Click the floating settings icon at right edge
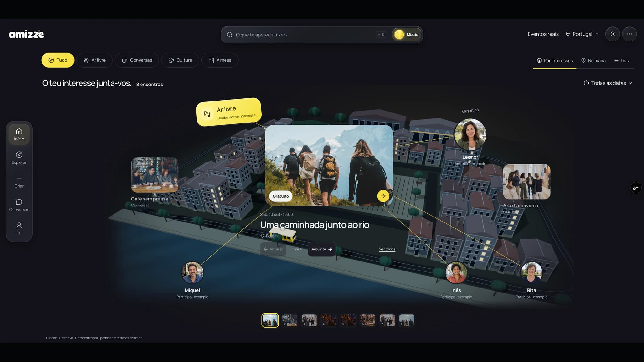This screenshot has height=362, width=644. [x=636, y=188]
